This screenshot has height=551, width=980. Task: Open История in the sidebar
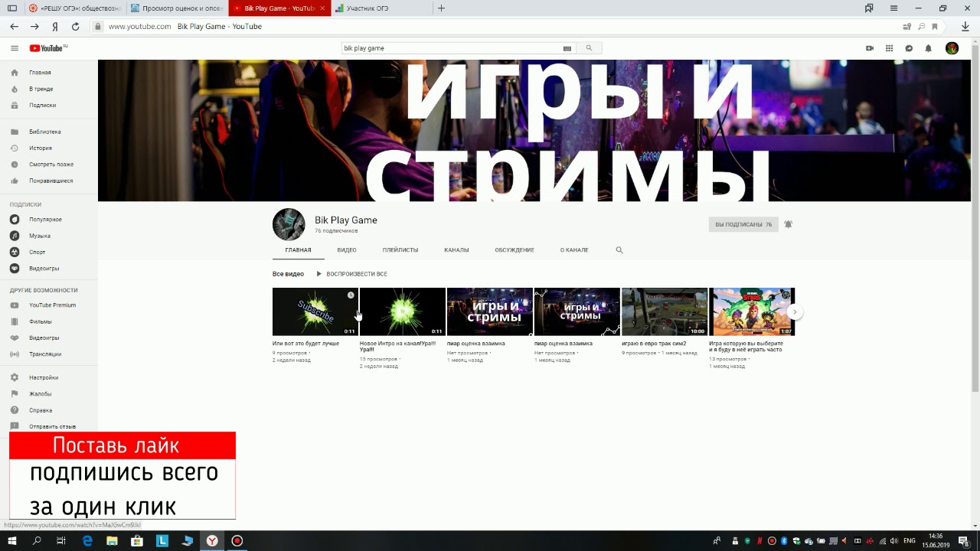click(x=49, y=148)
